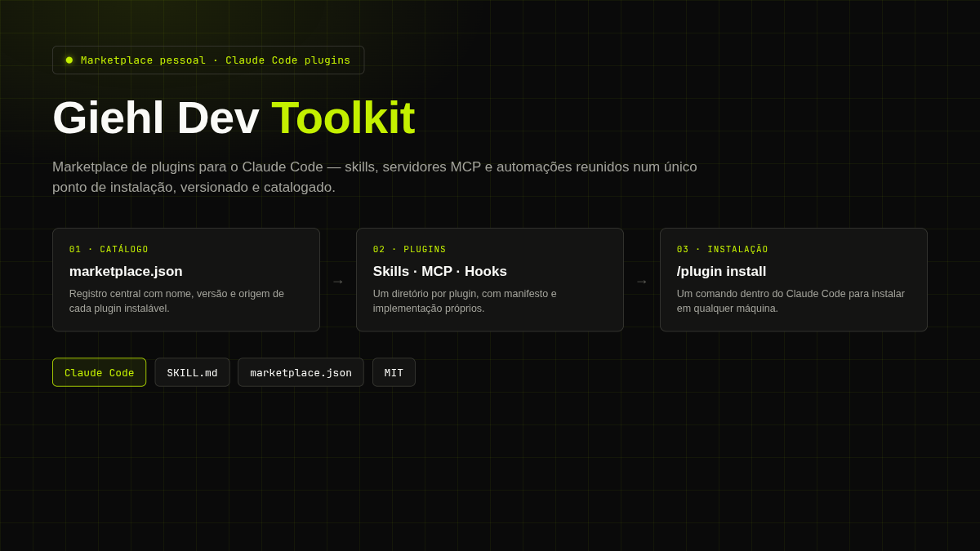This screenshot has width=980, height=551.
Task: Click the '03 · INSTALAÇÃO' label
Action: (723, 250)
